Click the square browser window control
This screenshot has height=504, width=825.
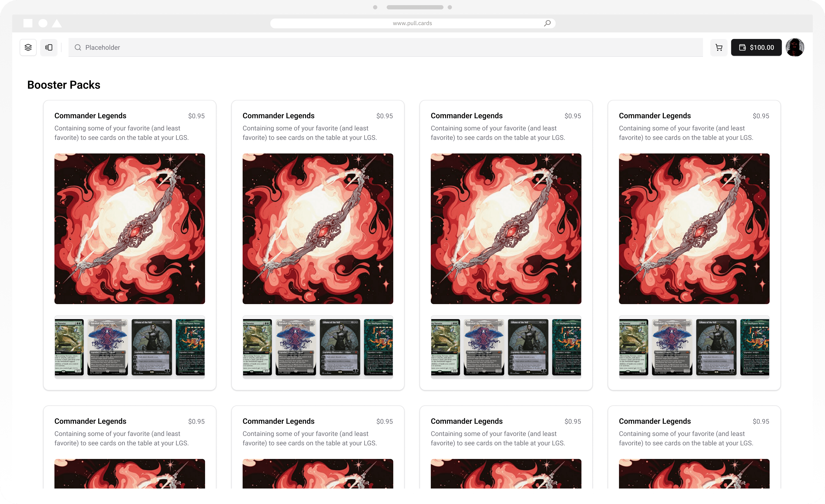pyautogui.click(x=28, y=23)
